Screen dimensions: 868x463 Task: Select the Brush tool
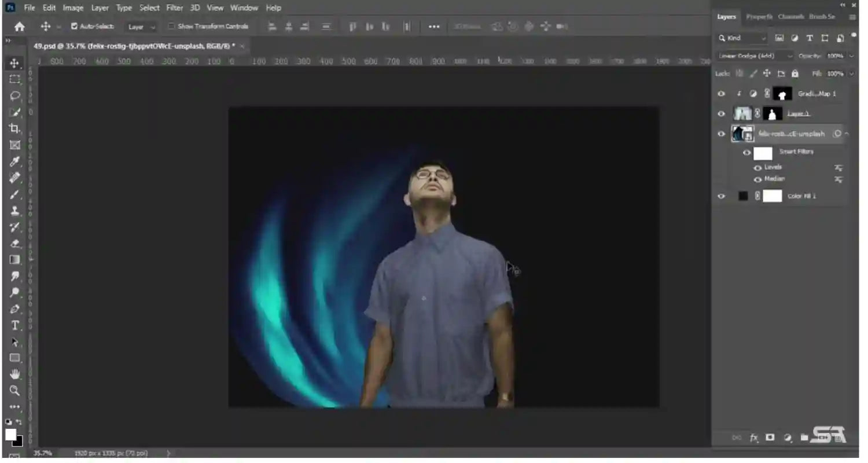click(x=15, y=194)
